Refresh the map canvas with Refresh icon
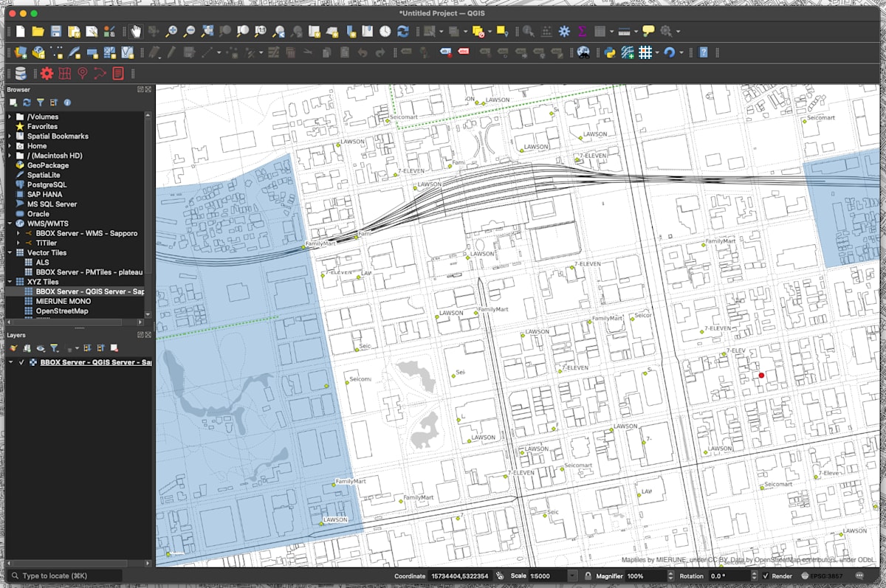Screen dimensions: 886x588 coord(403,31)
